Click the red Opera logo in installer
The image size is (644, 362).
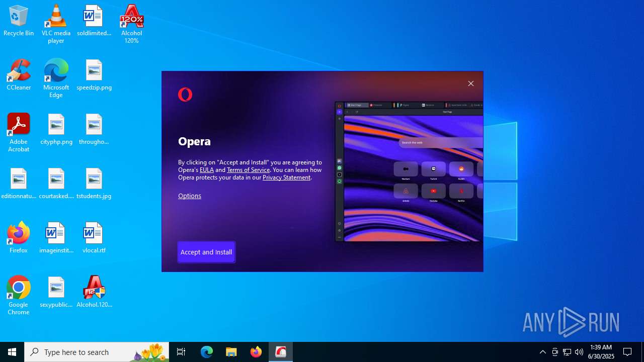[185, 95]
